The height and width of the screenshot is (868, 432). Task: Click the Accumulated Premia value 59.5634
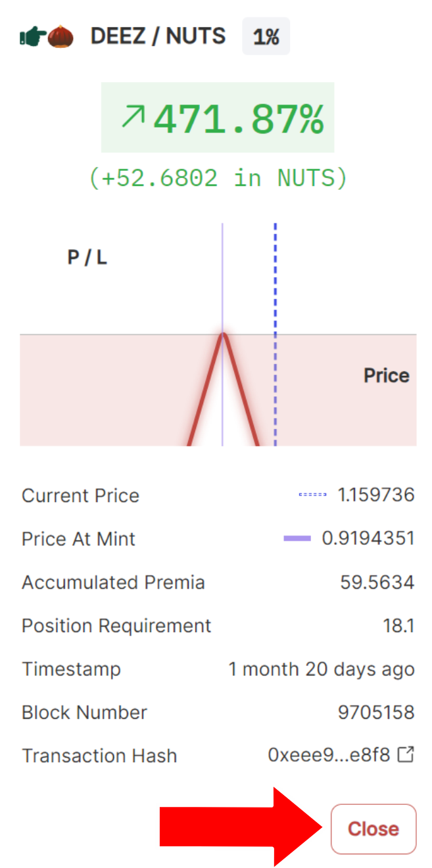(377, 582)
